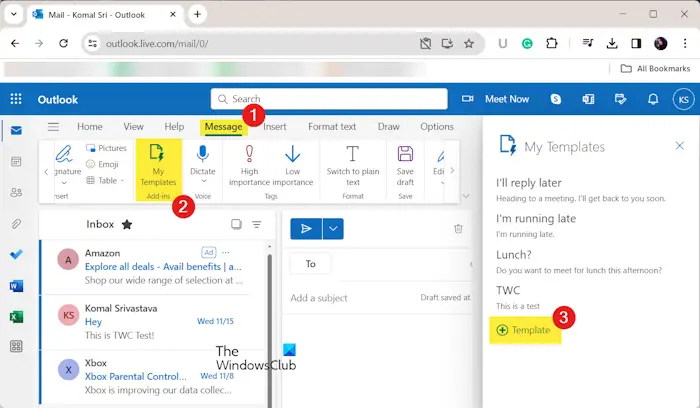Insert Pictures from the ribbon
Screen dimensions: 700x408
106,148
